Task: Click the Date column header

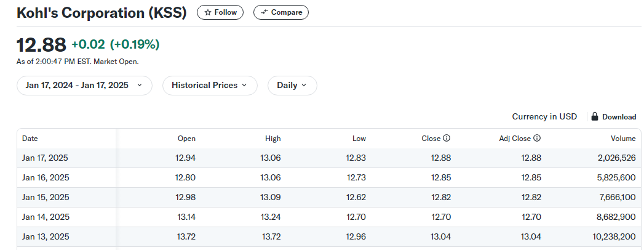Action: (x=30, y=139)
